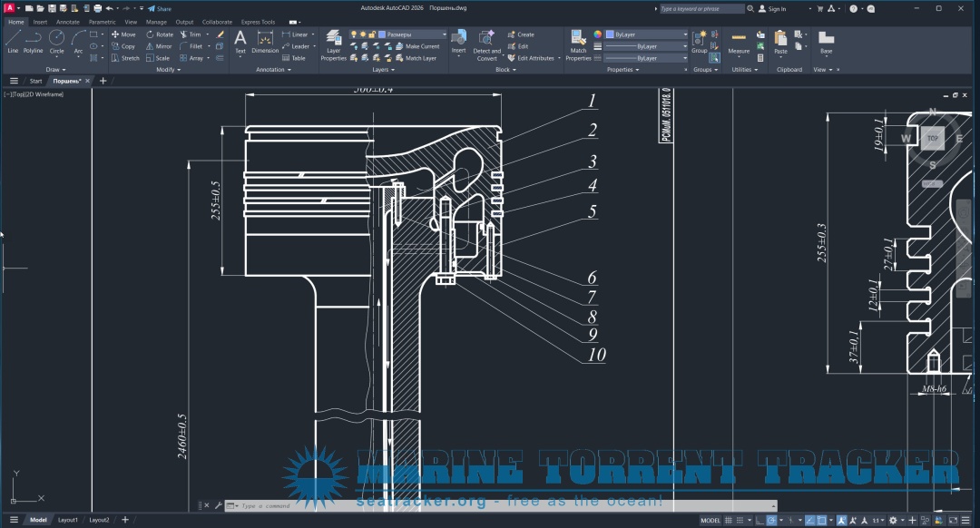Click Sign In
980x528 pixels.
pyautogui.click(x=772, y=9)
